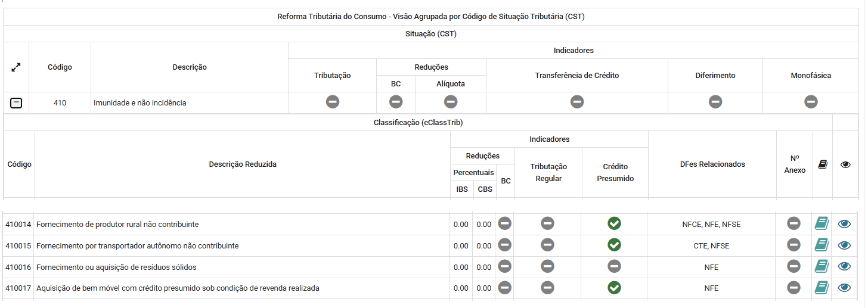868x308 pixels.
Task: Click the eye icon for row 410017
Action: pos(844,288)
